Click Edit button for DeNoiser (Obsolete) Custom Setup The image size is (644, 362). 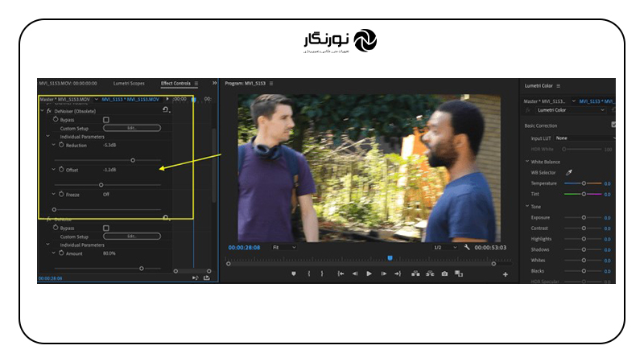[132, 128]
